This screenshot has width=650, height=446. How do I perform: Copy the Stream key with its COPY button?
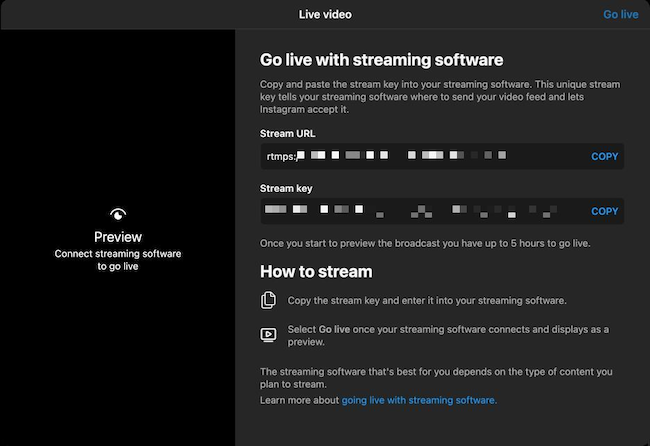605,211
